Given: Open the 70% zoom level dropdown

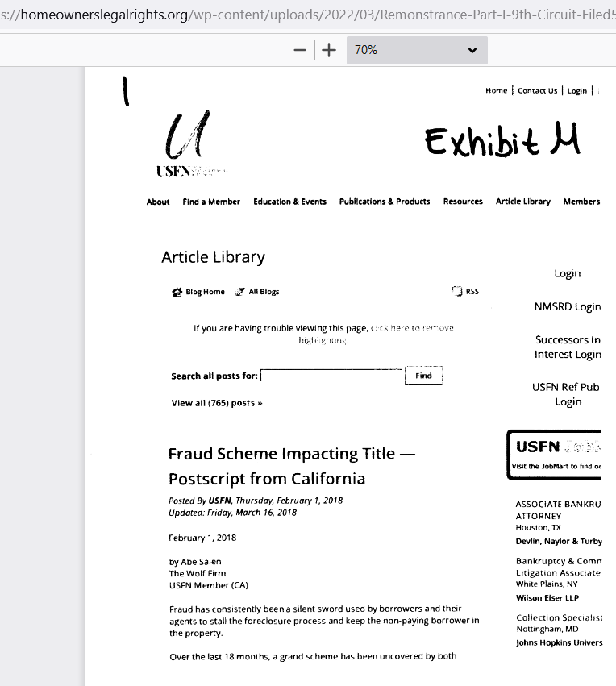Looking at the screenshot, I should click(417, 50).
